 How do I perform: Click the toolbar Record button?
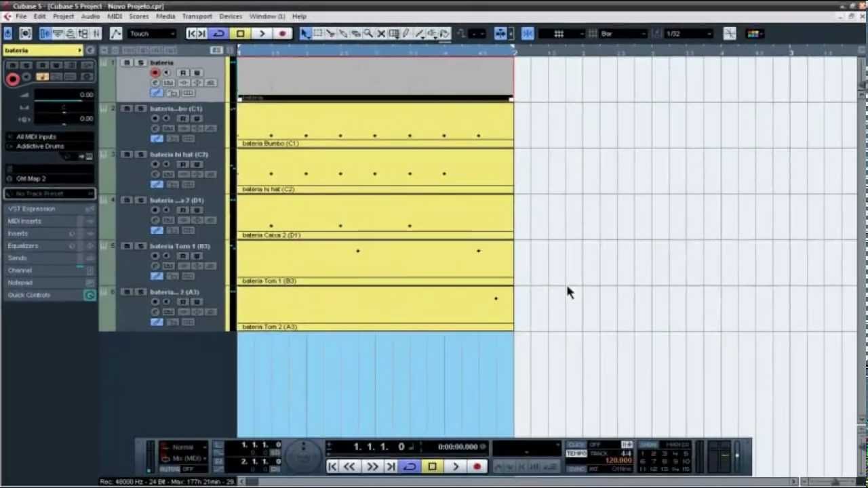[x=283, y=33]
